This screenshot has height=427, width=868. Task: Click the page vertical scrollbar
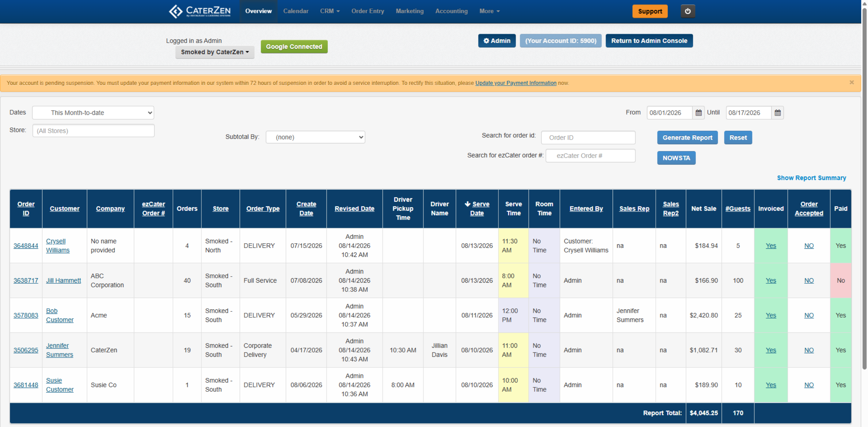864,190
